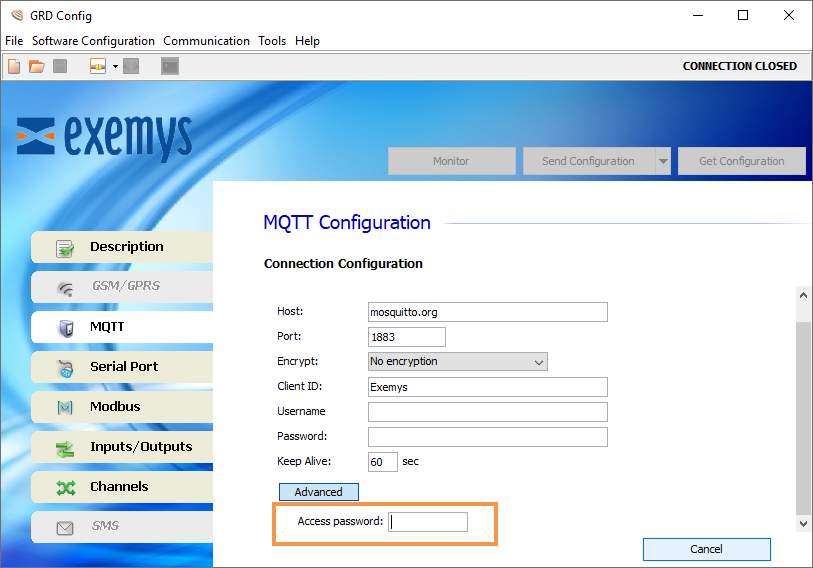Minimize the GRD Config window

tap(698, 15)
